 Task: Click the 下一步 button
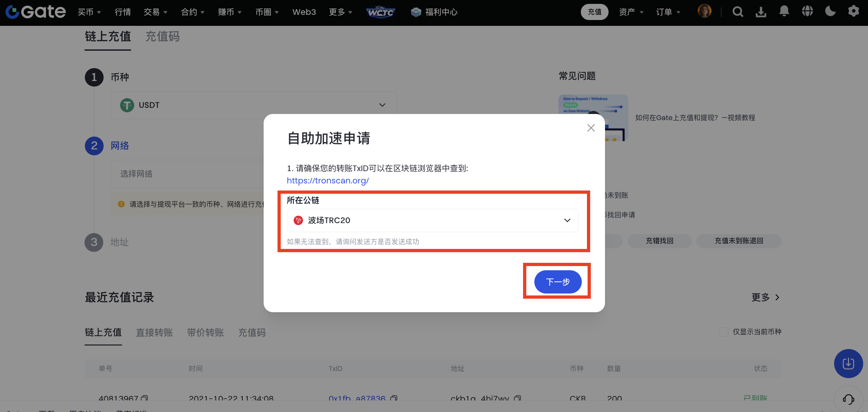(x=558, y=282)
